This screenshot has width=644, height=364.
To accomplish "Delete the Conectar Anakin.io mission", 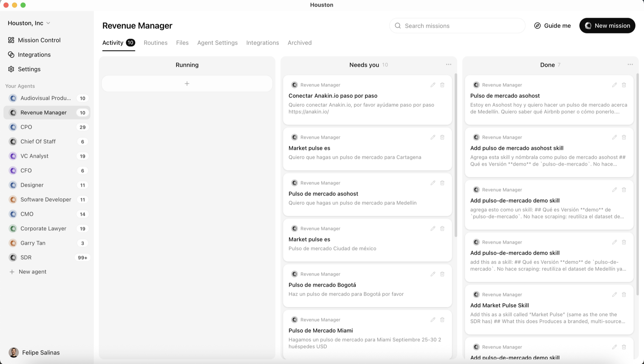I will pos(442,85).
